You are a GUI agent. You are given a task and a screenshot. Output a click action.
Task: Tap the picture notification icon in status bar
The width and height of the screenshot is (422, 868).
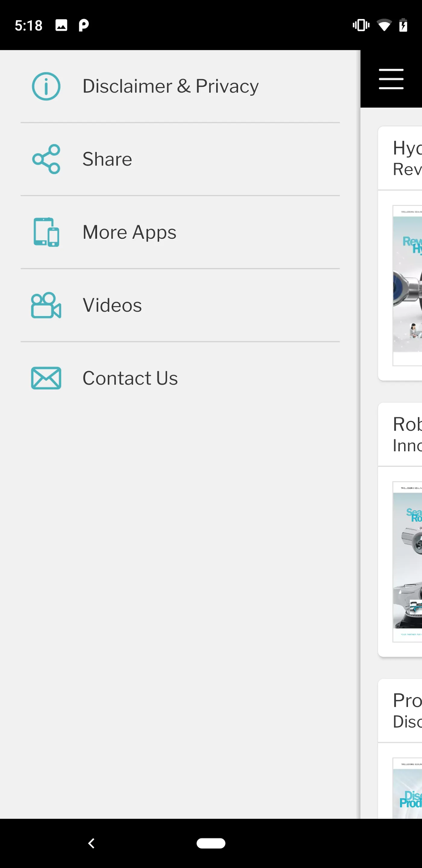[61, 25]
